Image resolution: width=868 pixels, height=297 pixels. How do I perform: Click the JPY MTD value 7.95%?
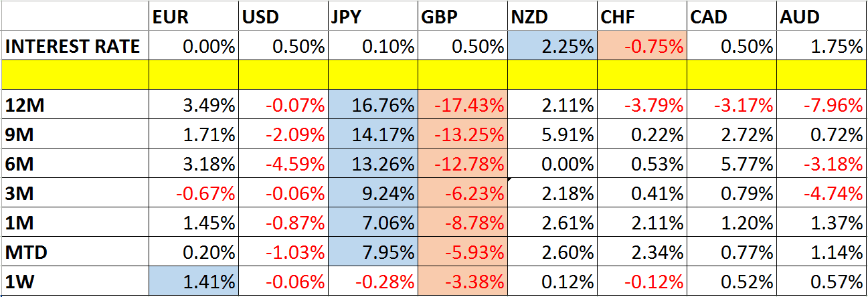click(372, 253)
